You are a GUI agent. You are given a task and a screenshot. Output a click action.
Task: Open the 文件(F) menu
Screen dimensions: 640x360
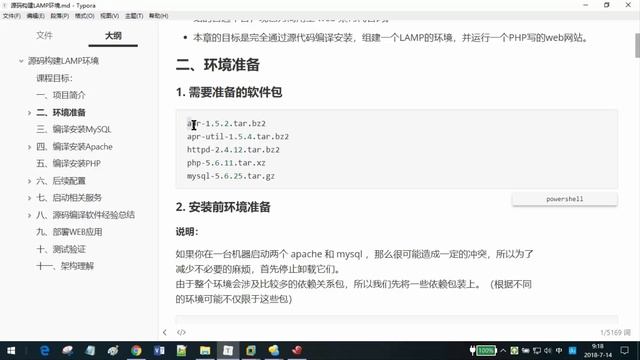point(11,16)
